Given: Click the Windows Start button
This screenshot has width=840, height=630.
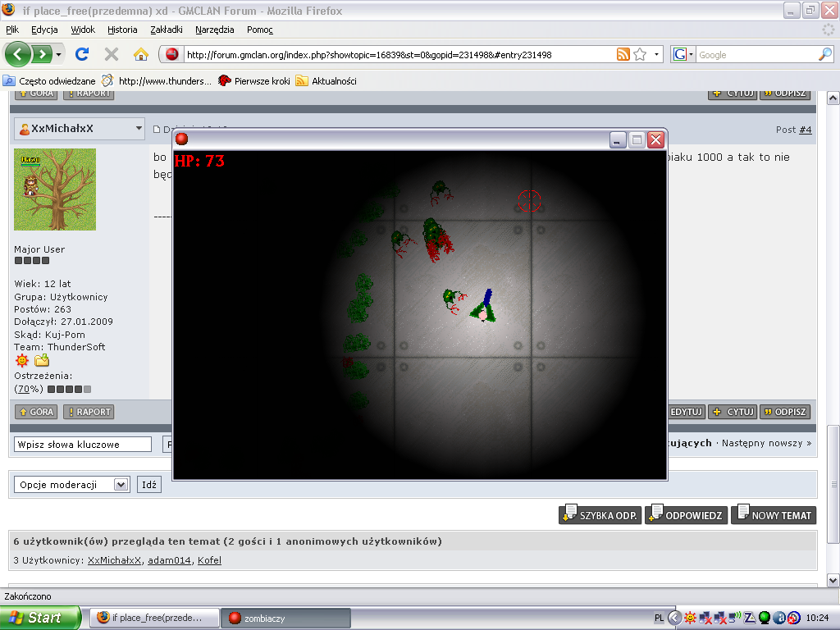Looking at the screenshot, I should (39, 618).
